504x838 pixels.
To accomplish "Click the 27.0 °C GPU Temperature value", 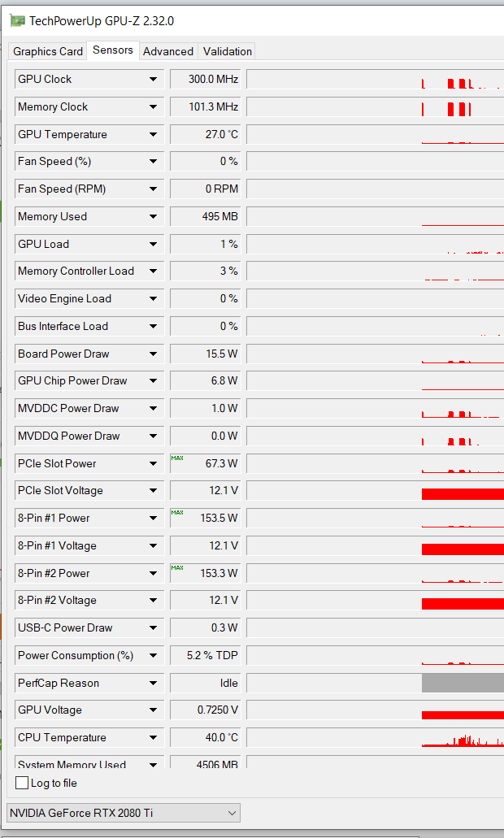I will click(x=205, y=134).
